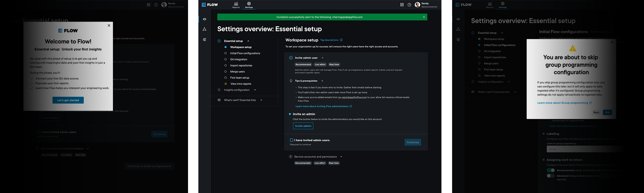
Task: Open integrations plug icon in middle sidebar
Action: click(x=204, y=19)
